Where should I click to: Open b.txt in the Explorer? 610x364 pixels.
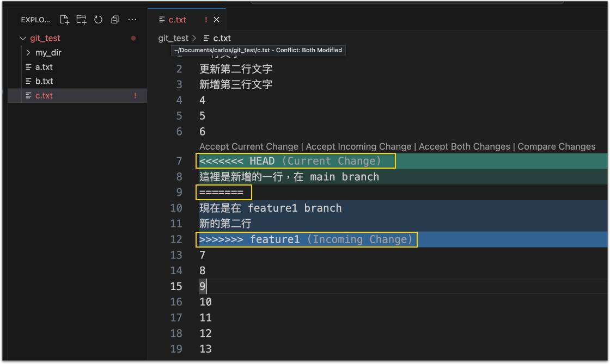click(x=77, y=81)
